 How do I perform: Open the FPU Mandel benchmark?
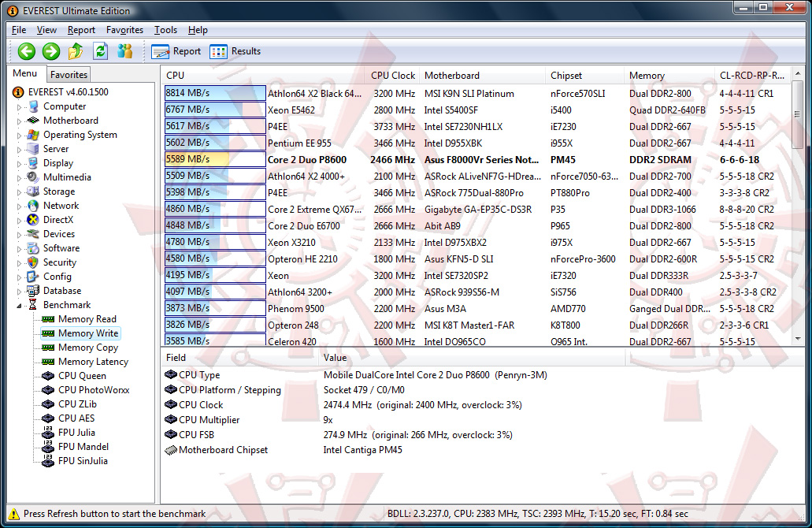click(83, 447)
